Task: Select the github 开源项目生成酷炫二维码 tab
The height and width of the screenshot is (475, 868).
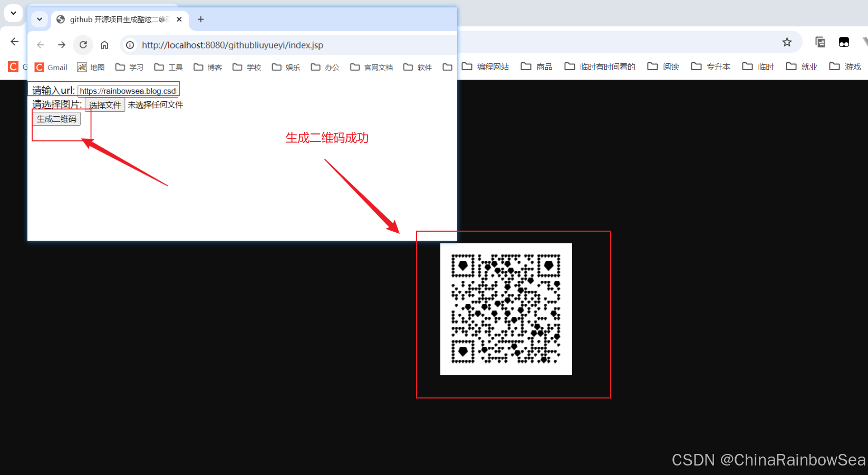Action: pos(119,20)
